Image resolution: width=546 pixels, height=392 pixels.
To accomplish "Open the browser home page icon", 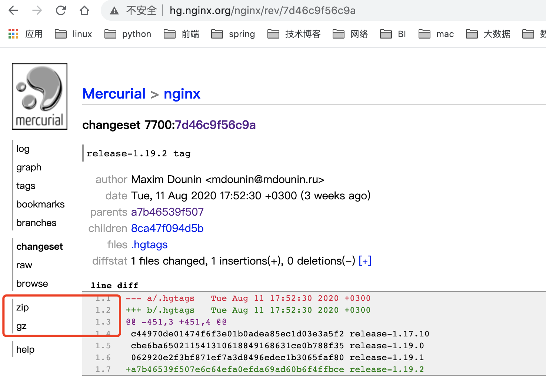I will pyautogui.click(x=84, y=10).
